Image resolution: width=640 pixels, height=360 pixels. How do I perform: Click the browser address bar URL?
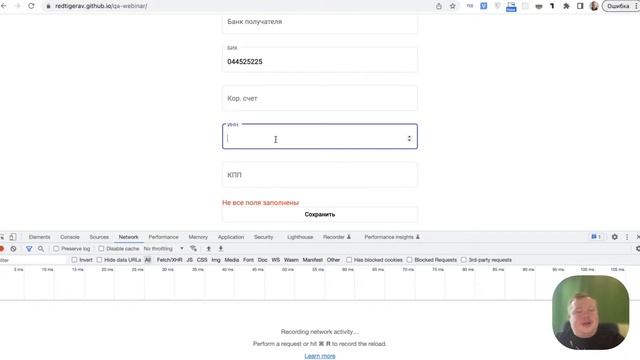[x=101, y=6]
